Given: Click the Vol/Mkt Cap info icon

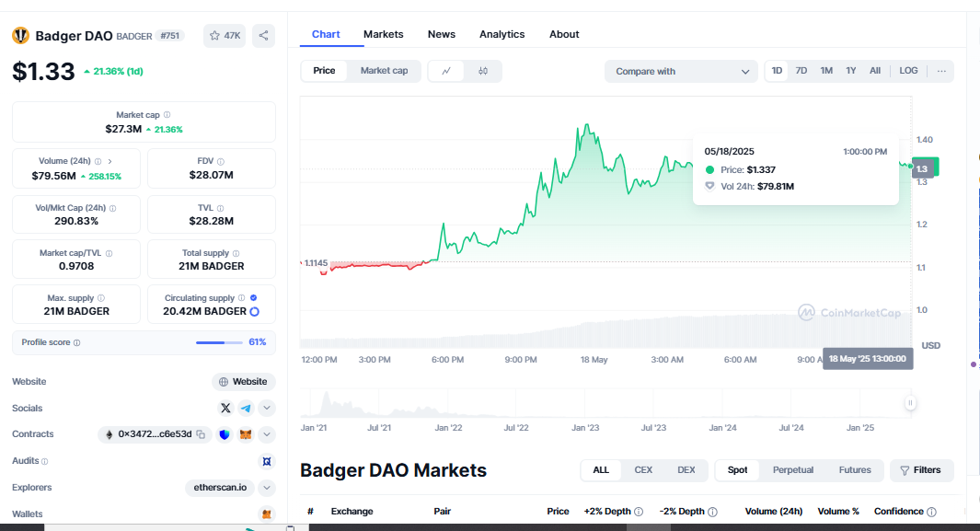Looking at the screenshot, I should coord(112,208).
